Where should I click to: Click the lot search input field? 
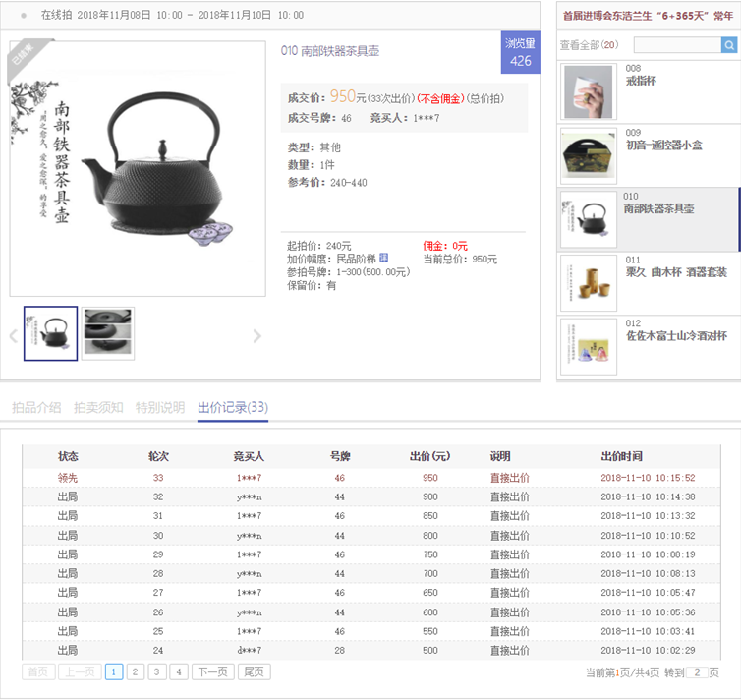tap(677, 45)
